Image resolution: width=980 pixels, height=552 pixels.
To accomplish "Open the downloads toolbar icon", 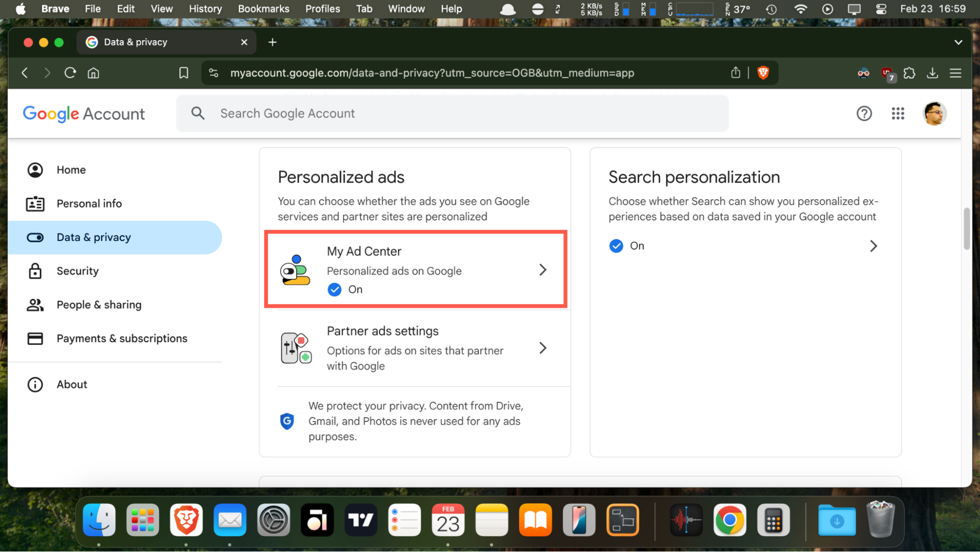I will coord(932,73).
